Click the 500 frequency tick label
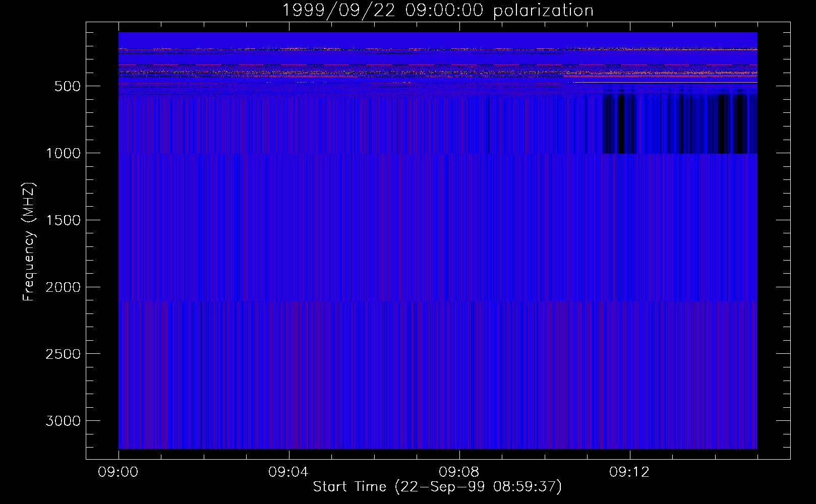This screenshot has height=504, width=816. [68, 86]
